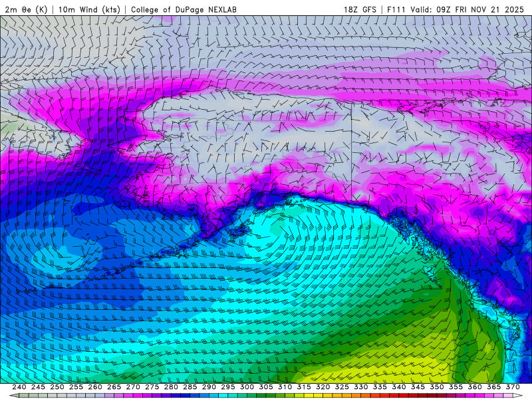Click the "18Z GFS" model run label
The width and height of the screenshot is (532, 399).
[x=360, y=9]
